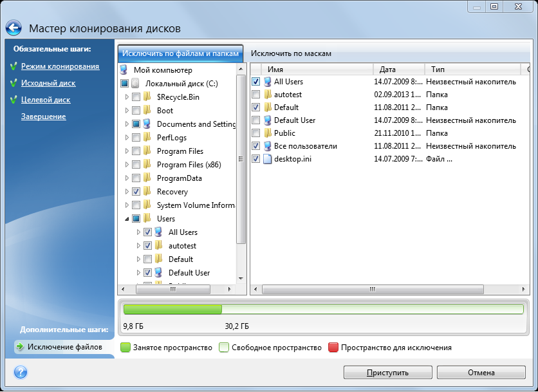Click the blue back arrow icon

(x=14, y=28)
